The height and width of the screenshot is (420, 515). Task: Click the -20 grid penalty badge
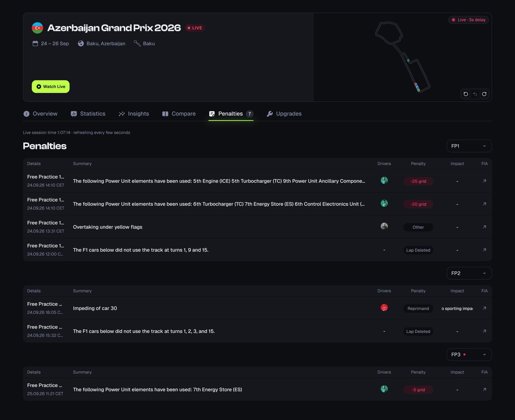tap(418, 204)
